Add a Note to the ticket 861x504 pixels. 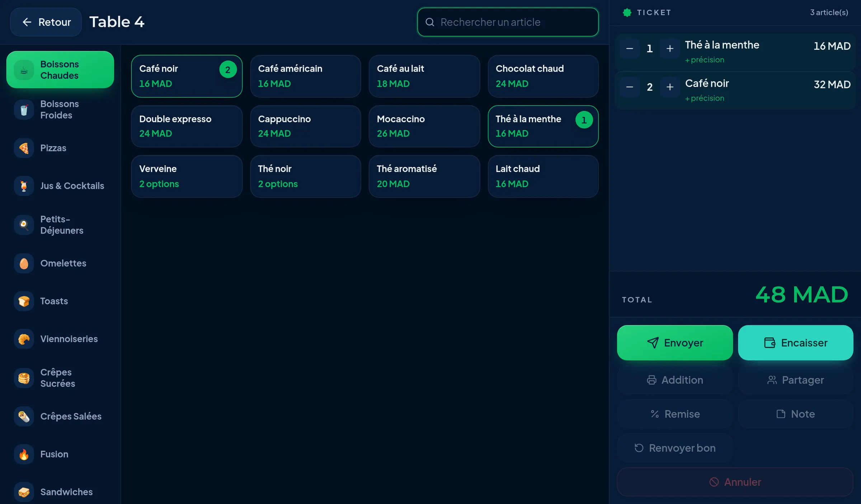[x=796, y=414]
